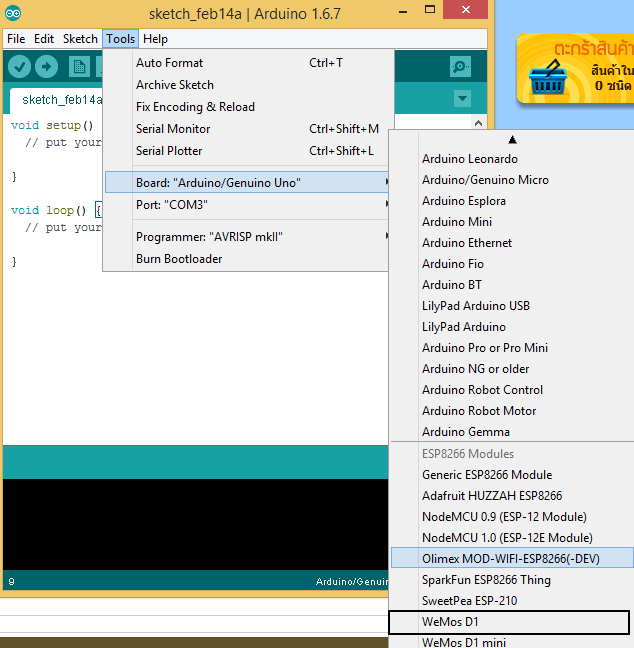Image resolution: width=634 pixels, height=648 pixels.
Task: Click the 'void loop()' code line
Action: point(49,210)
